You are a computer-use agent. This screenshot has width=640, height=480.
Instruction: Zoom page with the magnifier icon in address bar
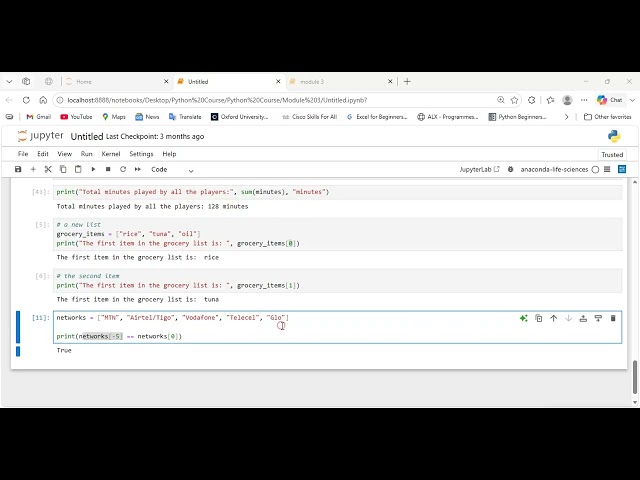point(501,100)
